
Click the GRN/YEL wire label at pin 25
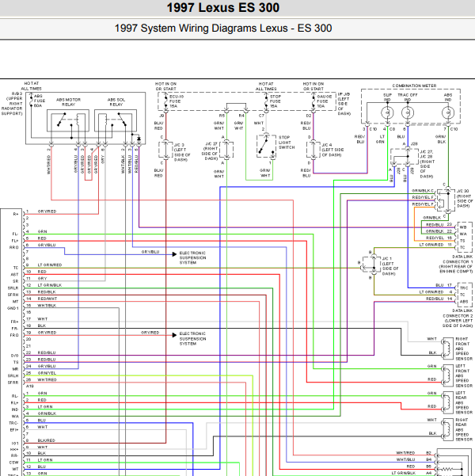coord(47,373)
